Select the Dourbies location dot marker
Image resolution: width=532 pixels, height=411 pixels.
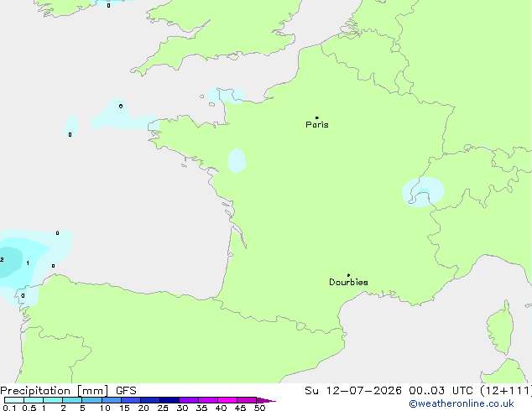(348, 275)
